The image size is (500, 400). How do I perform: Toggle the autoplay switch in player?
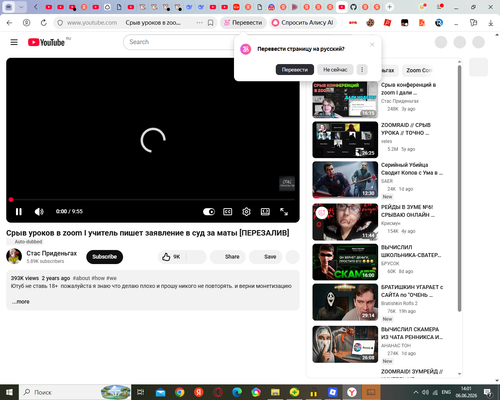click(x=209, y=212)
